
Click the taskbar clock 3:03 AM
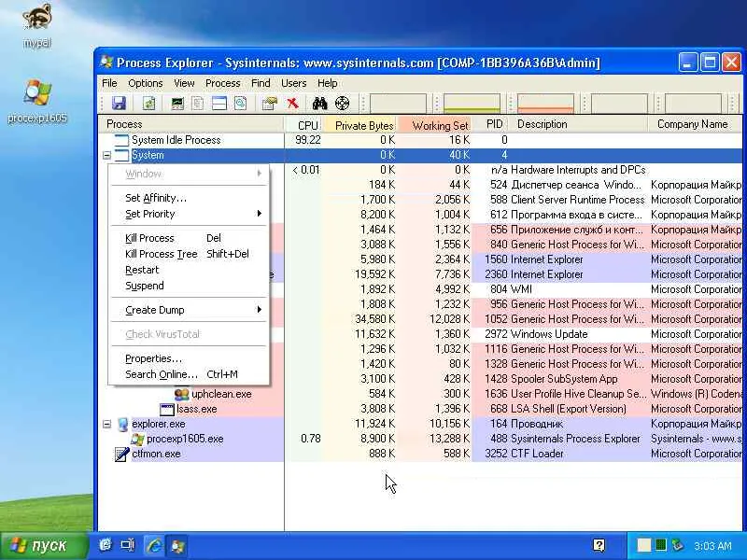[x=712, y=546]
